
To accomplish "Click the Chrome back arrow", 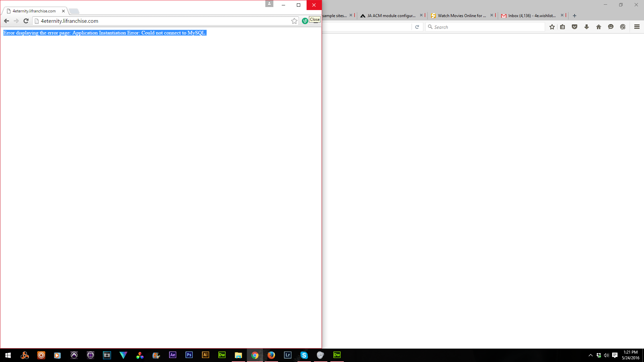I will [x=6, y=21].
